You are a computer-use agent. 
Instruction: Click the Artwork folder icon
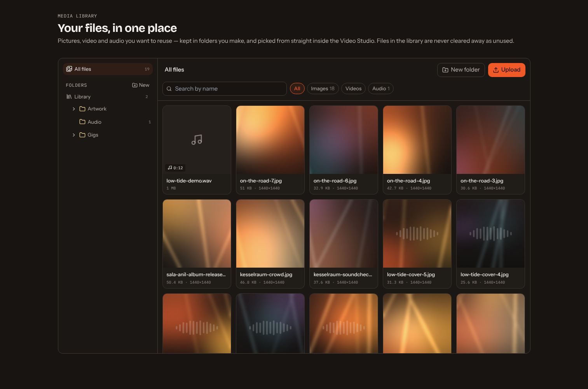click(82, 109)
